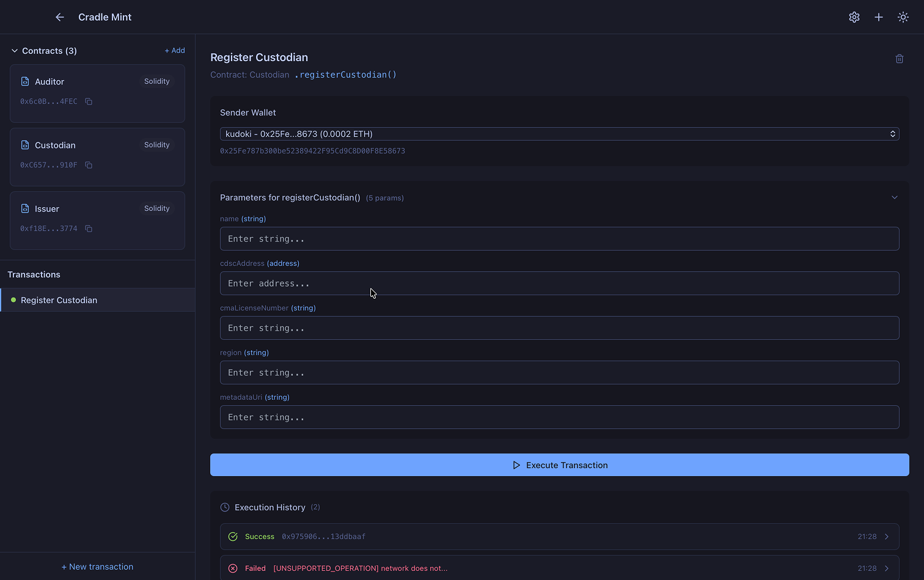Click the Execution History clock icon
The height and width of the screenshot is (580, 924).
224,507
